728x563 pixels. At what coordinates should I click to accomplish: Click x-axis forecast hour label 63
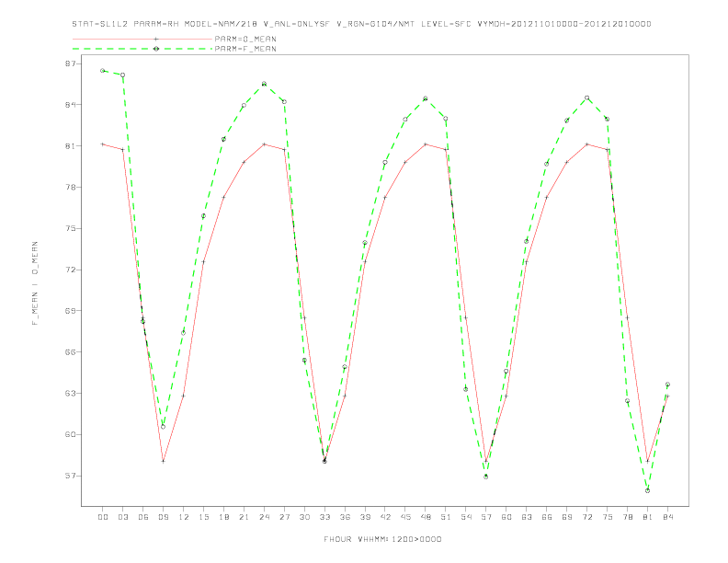527,517
